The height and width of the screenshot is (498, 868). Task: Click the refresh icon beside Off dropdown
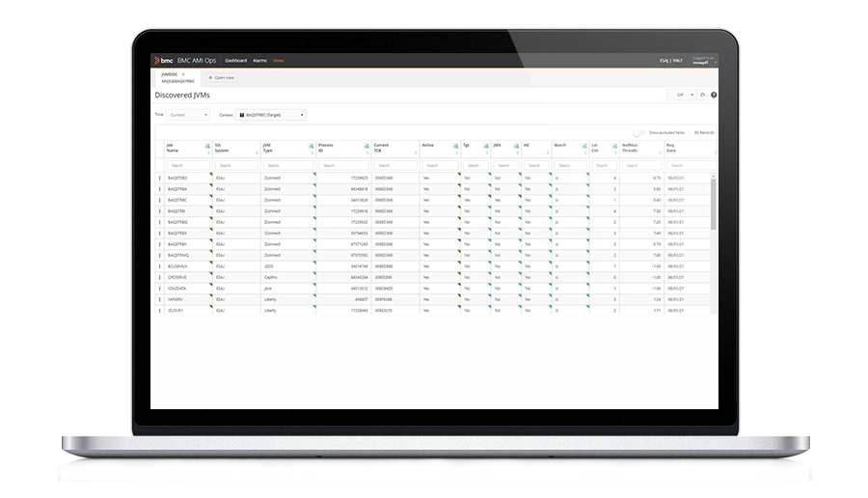point(703,96)
